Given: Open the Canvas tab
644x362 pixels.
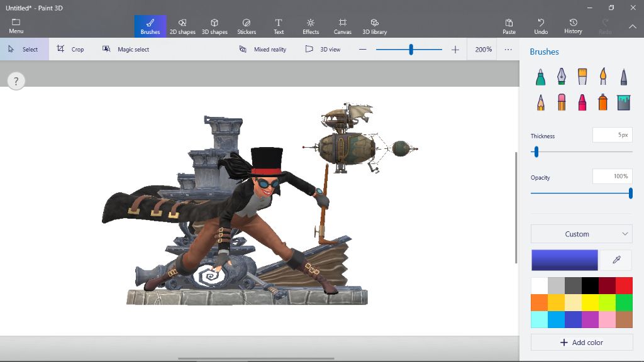Looking at the screenshot, I should pyautogui.click(x=343, y=26).
